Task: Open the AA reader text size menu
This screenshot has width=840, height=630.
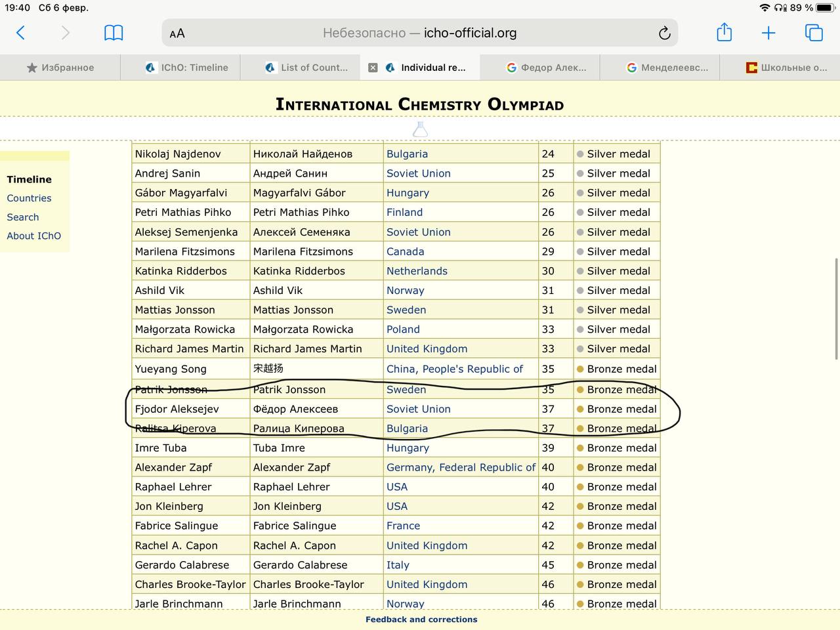Action: point(177,33)
